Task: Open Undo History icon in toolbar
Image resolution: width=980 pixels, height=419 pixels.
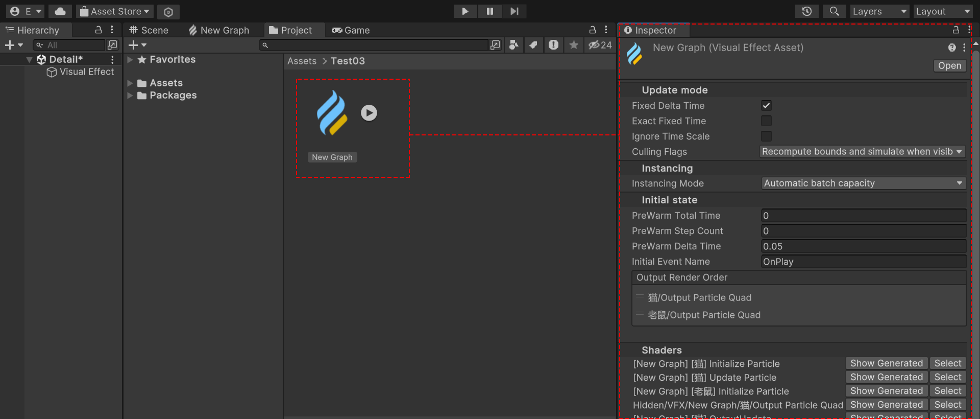Action: point(807,11)
